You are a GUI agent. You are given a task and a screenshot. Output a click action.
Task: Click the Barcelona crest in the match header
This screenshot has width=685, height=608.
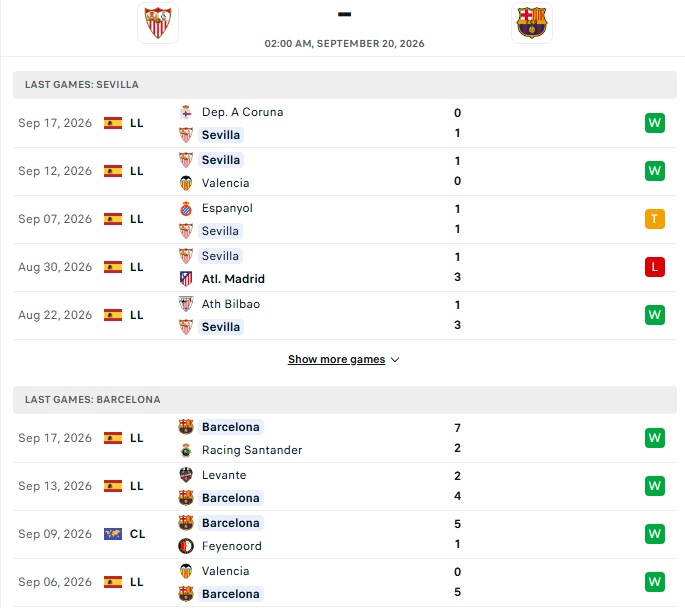coord(532,23)
